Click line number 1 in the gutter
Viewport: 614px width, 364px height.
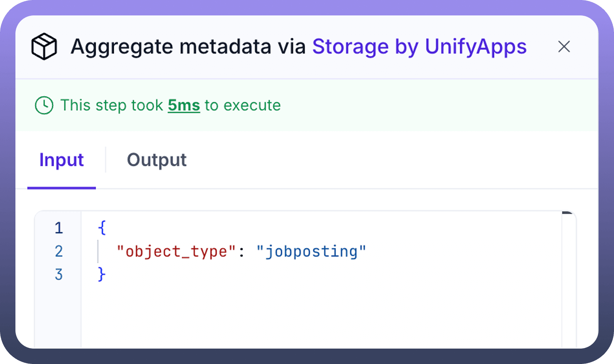click(x=59, y=228)
